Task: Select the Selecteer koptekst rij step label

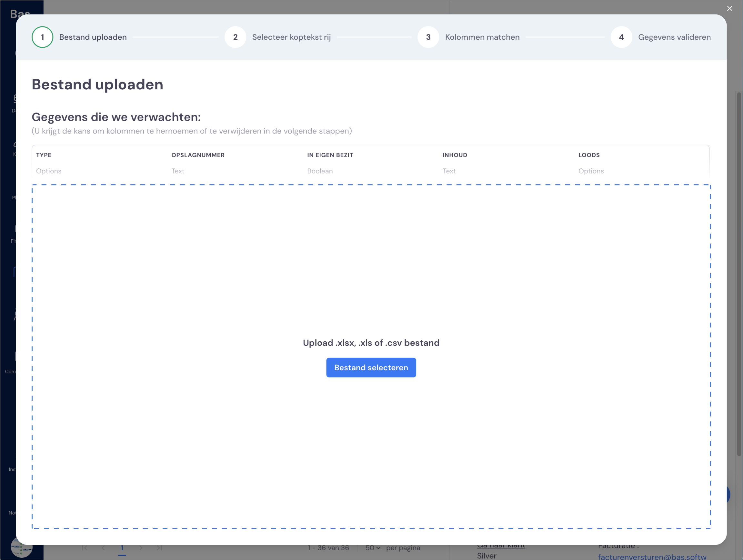Action: click(x=292, y=37)
